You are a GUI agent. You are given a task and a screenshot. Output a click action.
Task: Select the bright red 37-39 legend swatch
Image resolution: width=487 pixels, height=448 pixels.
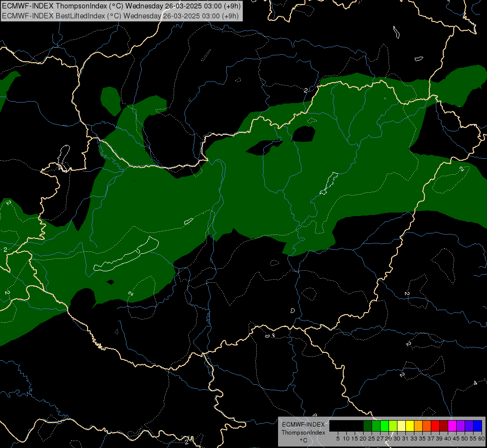click(x=435, y=426)
